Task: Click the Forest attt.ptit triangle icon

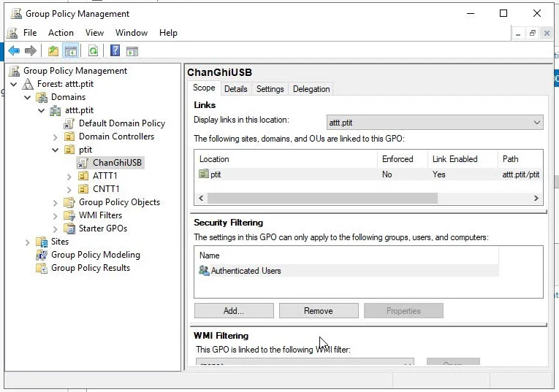Action: pyautogui.click(x=28, y=84)
